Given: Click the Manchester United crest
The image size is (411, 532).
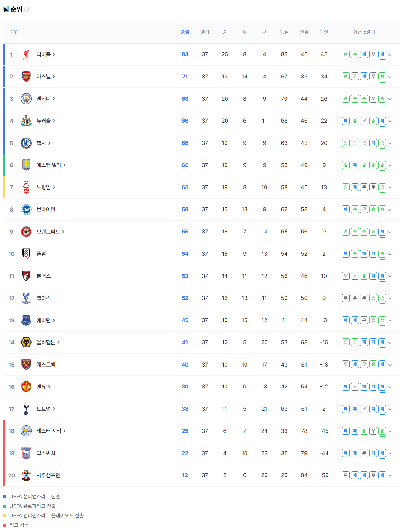Looking at the screenshot, I should coord(26,387).
